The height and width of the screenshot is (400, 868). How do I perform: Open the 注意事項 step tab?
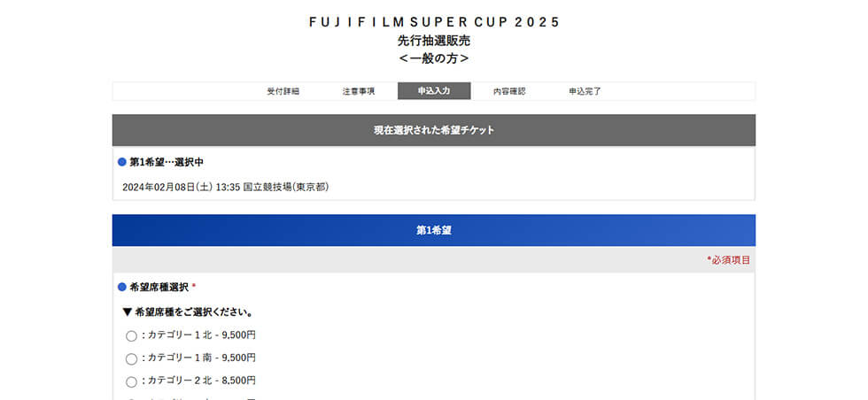(359, 91)
